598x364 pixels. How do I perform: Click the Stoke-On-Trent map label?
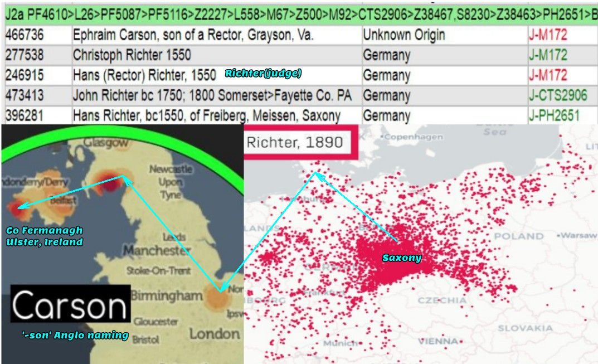click(158, 271)
